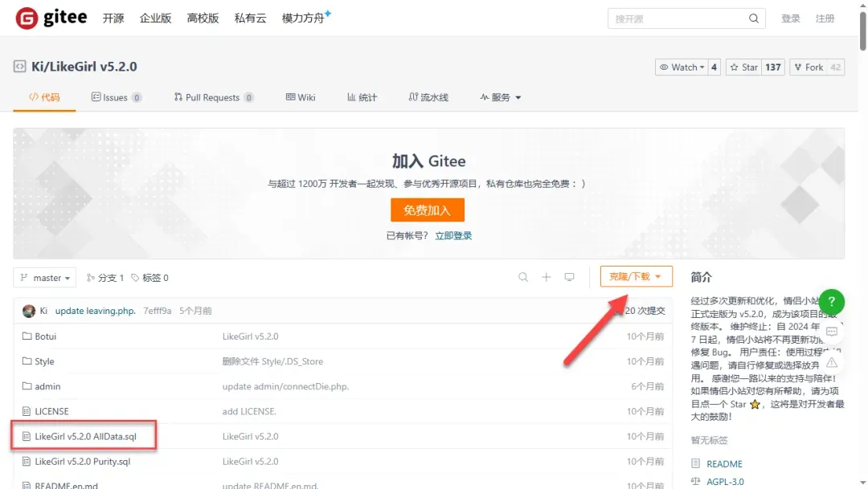The height and width of the screenshot is (489, 868).
Task: Open the 流水线 tab
Action: coord(428,97)
